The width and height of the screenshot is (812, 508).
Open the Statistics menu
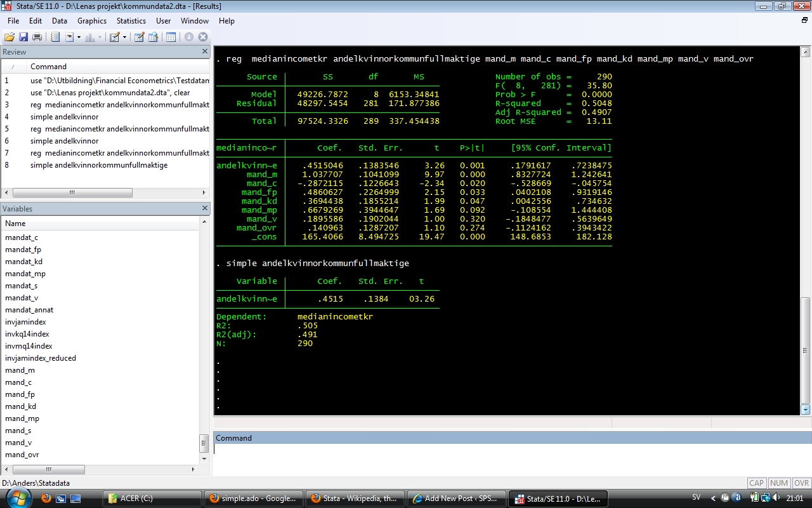pyautogui.click(x=131, y=21)
